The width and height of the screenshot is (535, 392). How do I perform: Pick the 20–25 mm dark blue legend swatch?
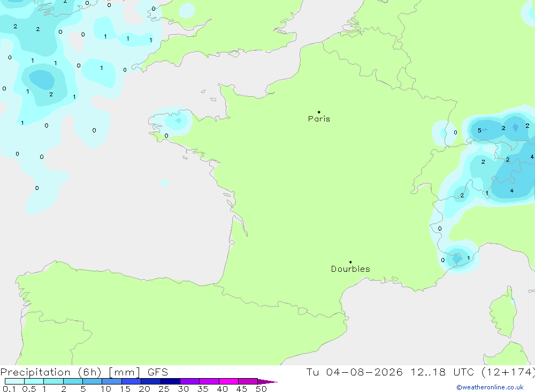(x=151, y=381)
